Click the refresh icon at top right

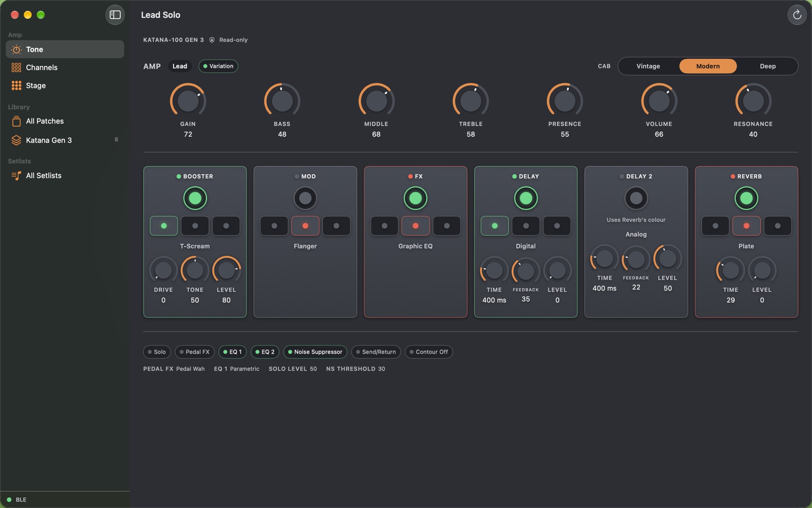[x=797, y=15]
